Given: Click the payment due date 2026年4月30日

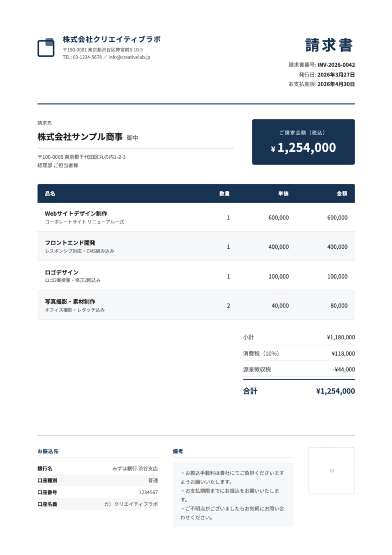Looking at the screenshot, I should pyautogui.click(x=336, y=84).
